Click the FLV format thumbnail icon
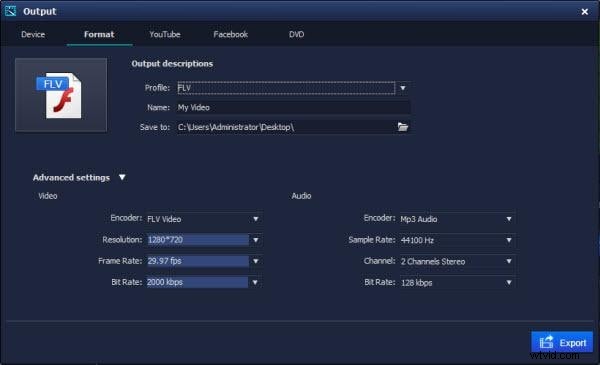 pyautogui.click(x=61, y=95)
